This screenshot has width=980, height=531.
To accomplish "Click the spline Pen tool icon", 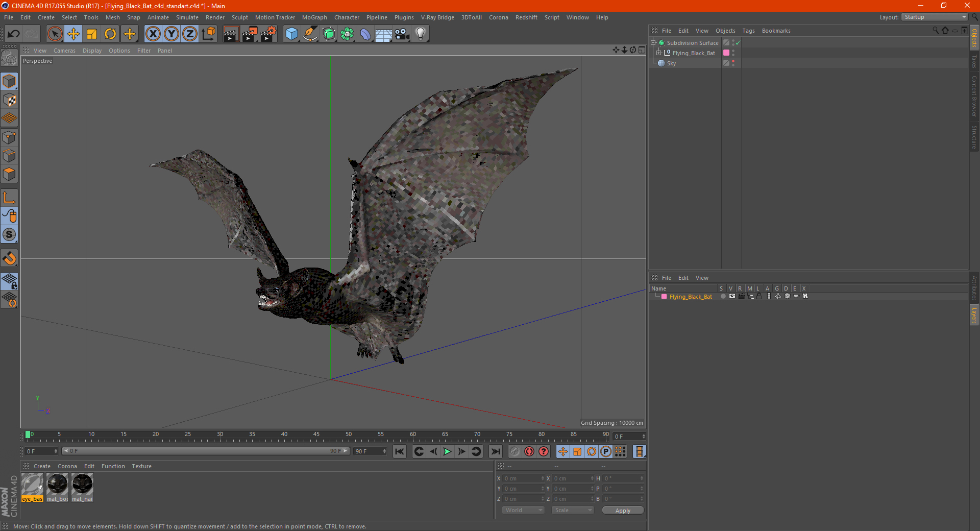I will coord(310,34).
